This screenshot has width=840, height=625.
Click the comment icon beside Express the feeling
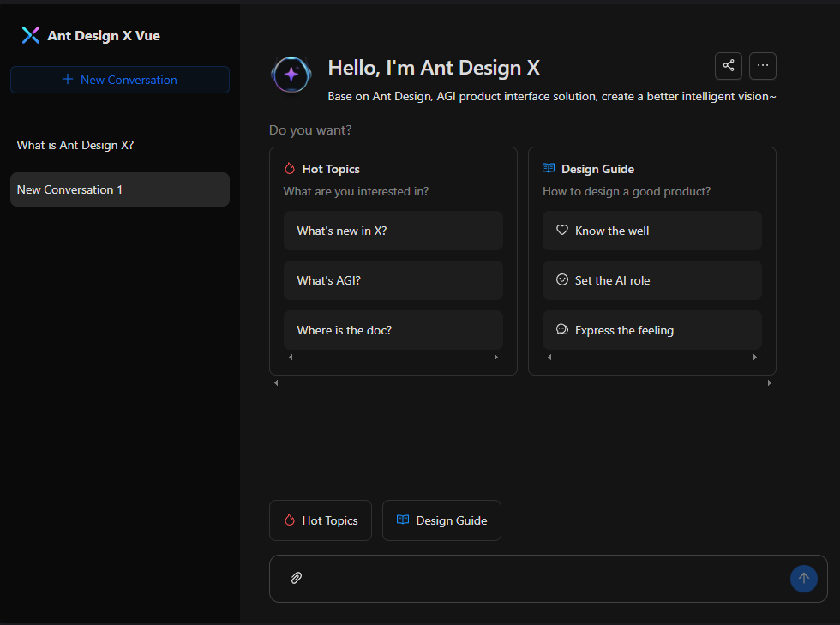click(x=562, y=330)
